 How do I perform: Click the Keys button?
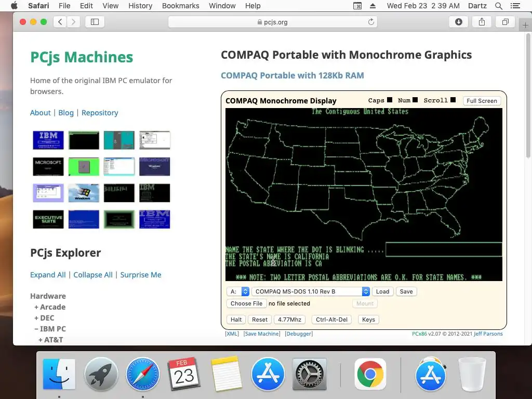(x=368, y=320)
